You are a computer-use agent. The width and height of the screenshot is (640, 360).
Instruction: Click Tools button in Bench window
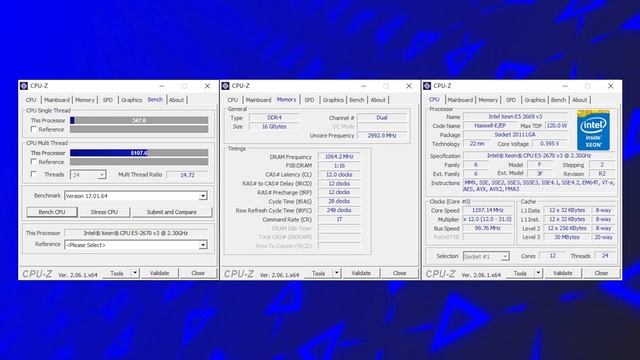pos(117,273)
